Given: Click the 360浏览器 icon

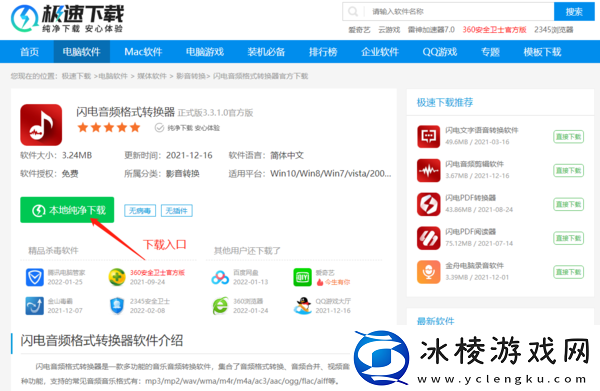Looking at the screenshot, I should pyautogui.click(x=220, y=306).
